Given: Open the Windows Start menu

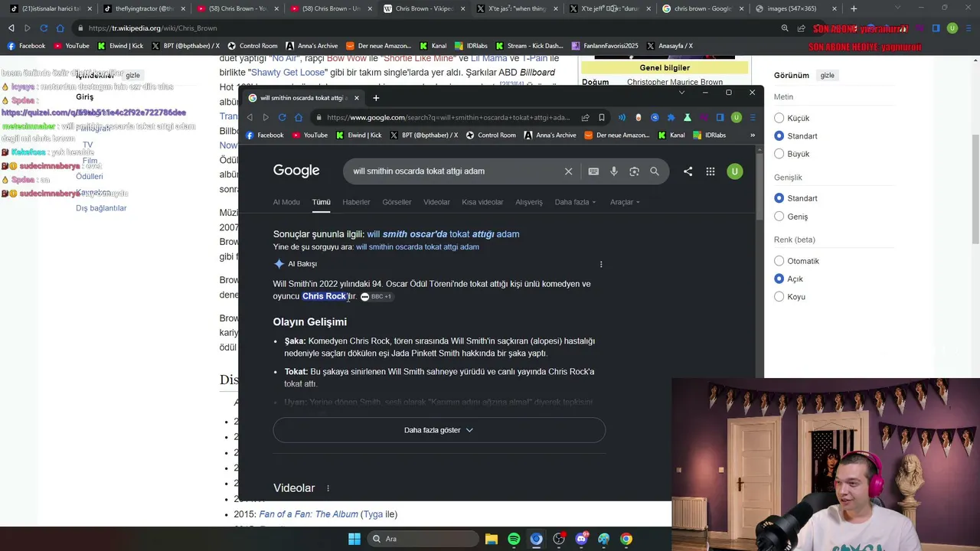Looking at the screenshot, I should point(354,539).
